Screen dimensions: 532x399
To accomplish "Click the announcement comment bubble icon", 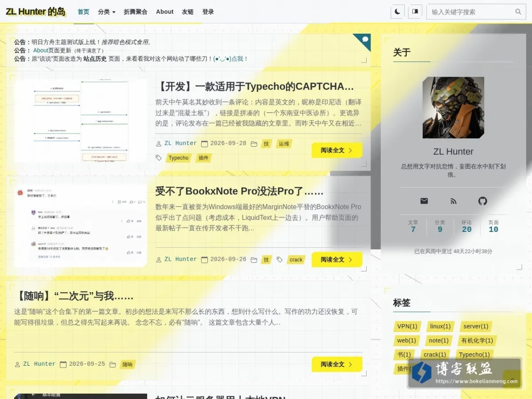I will pos(365,39).
